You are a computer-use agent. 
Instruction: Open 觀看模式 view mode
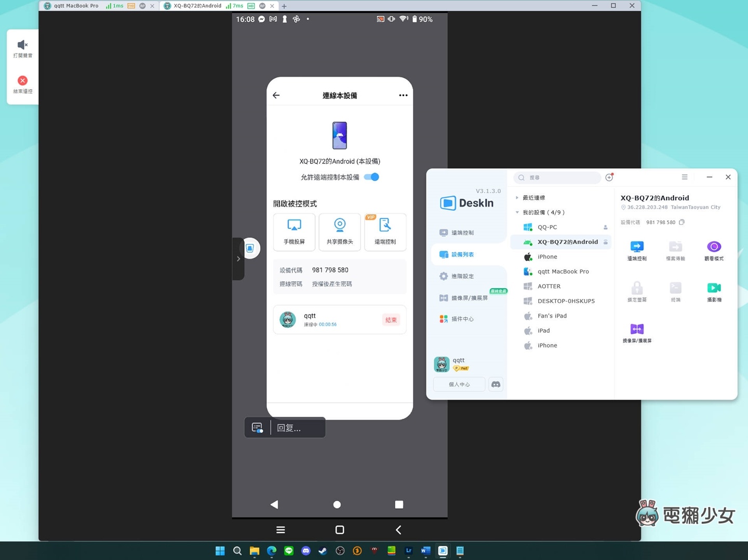click(714, 247)
